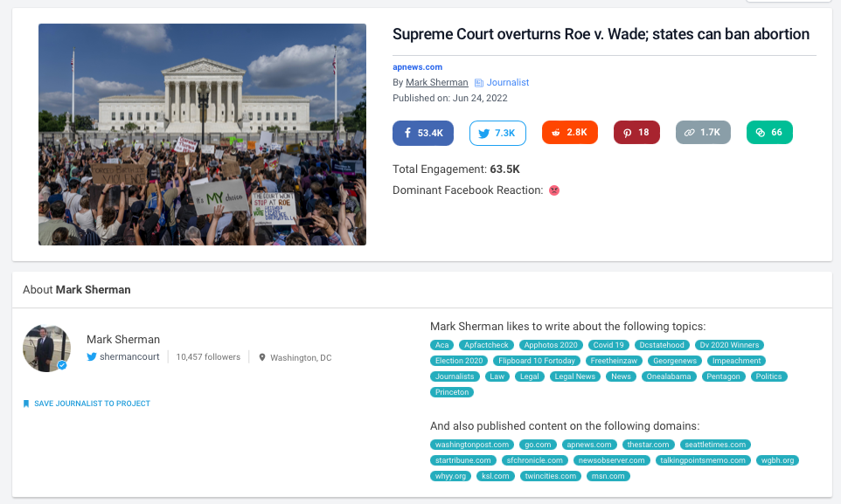Click the green 66 count button

tap(769, 133)
